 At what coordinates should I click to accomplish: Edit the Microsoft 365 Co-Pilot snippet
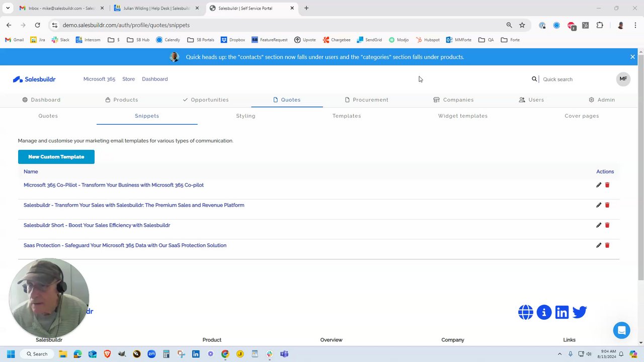pos(599,185)
